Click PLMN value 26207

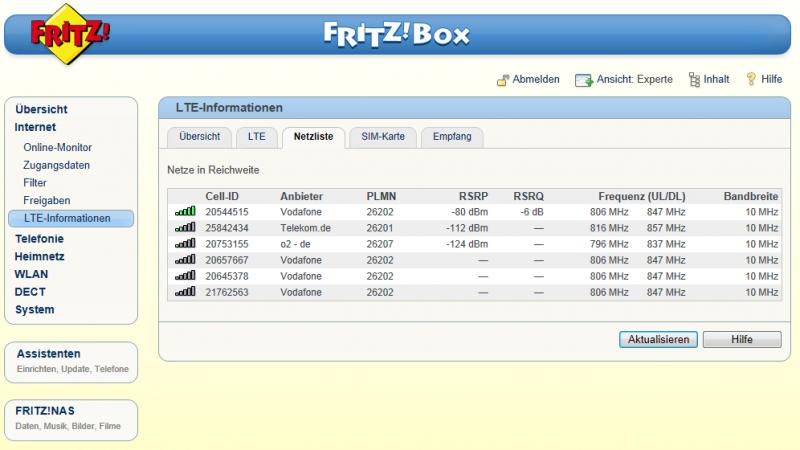click(x=380, y=244)
